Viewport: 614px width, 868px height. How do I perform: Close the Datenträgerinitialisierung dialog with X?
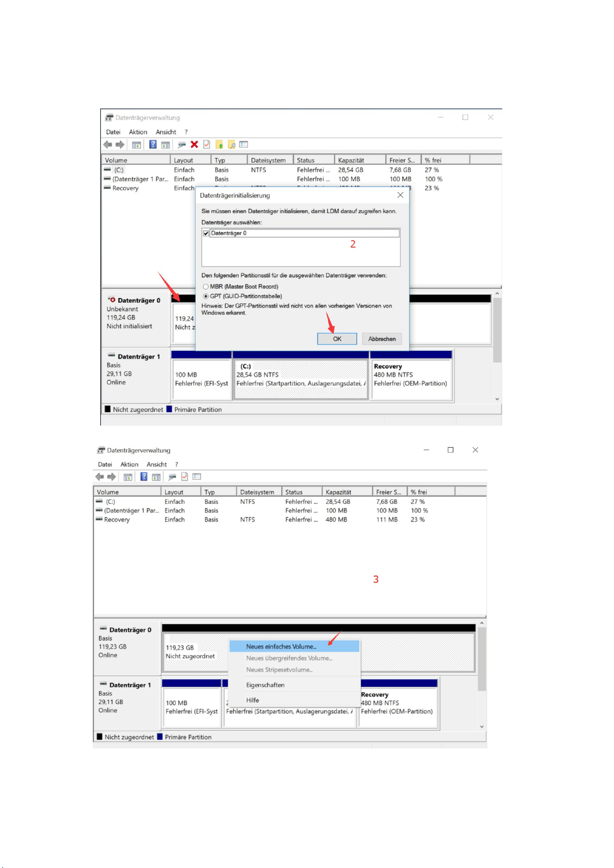(400, 195)
